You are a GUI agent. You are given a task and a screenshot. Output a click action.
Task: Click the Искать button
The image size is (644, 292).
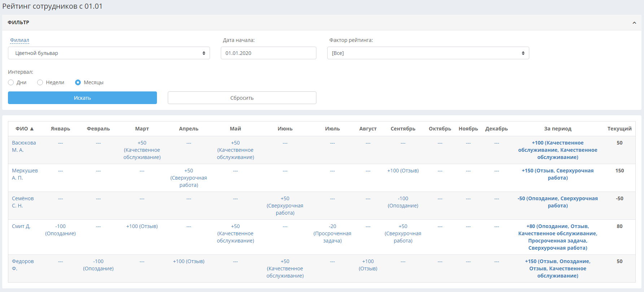(82, 98)
